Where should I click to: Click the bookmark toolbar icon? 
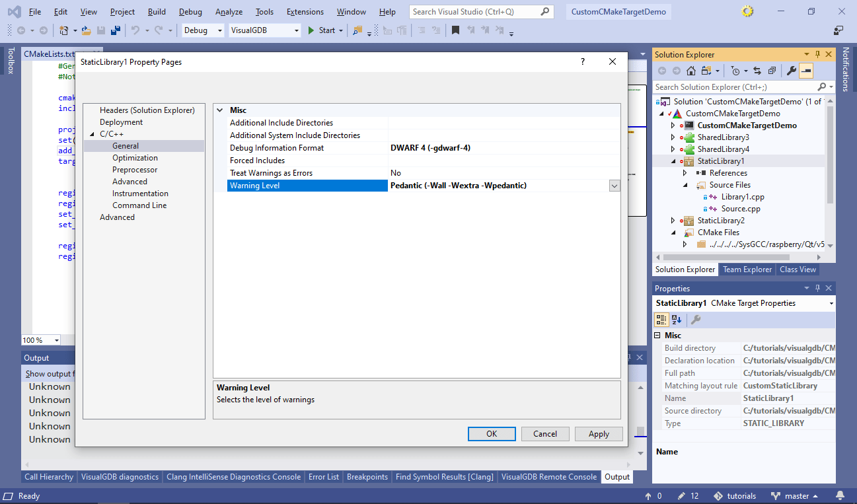(455, 30)
